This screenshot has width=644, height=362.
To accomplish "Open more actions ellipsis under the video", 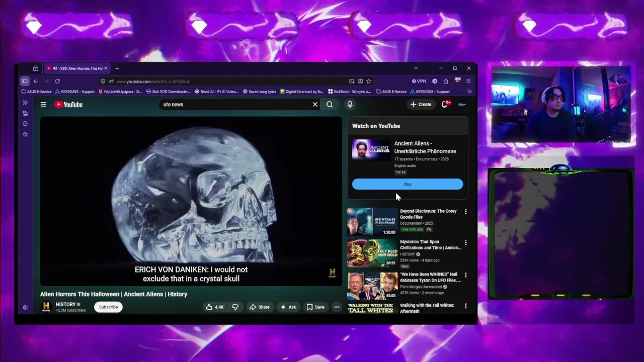I will [337, 307].
